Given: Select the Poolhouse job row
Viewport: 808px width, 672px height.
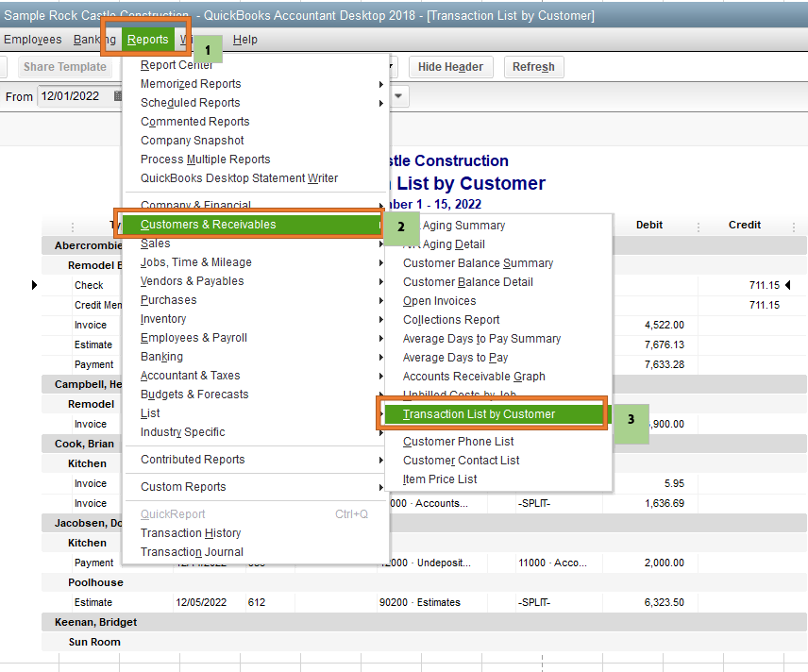Looking at the screenshot, I should [x=424, y=583].
